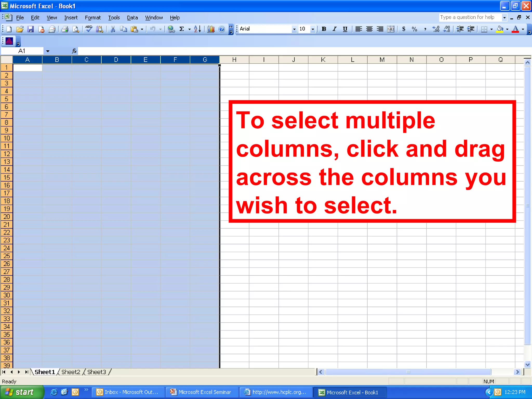Screen dimensions: 532x399
Task: Click vertical scrollbar down arrow
Action: (x=527, y=364)
